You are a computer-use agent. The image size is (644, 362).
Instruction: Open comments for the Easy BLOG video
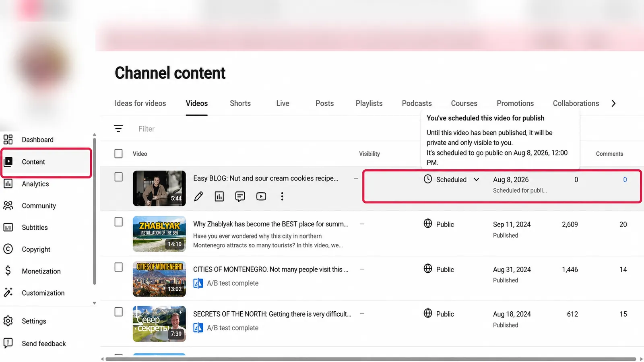[x=240, y=196]
